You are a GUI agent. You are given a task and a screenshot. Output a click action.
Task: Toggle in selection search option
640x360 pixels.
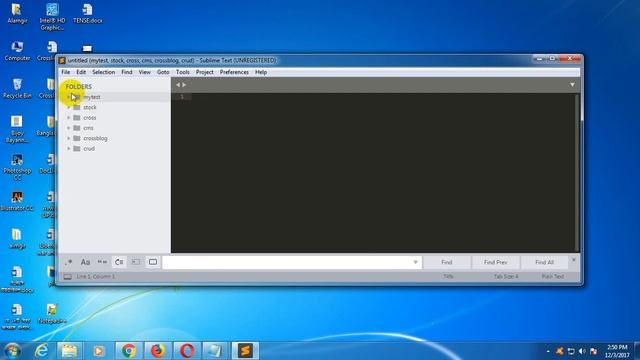click(136, 262)
